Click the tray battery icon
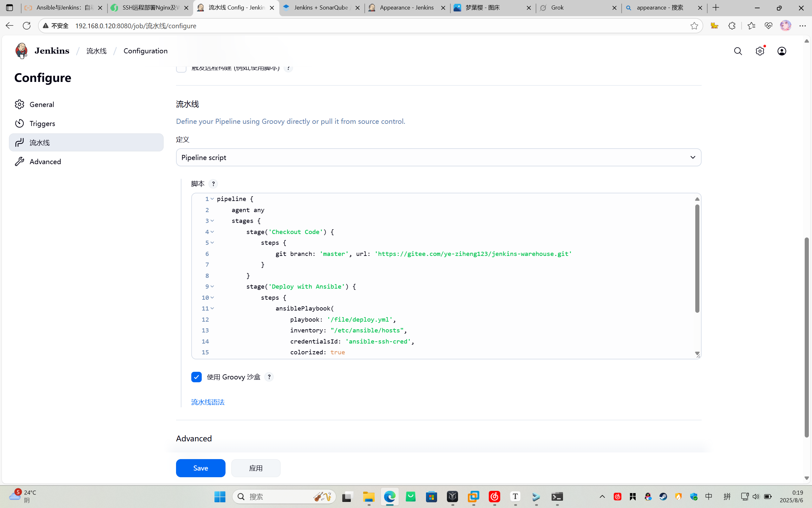Screen dimensions: 812x508 (768, 497)
